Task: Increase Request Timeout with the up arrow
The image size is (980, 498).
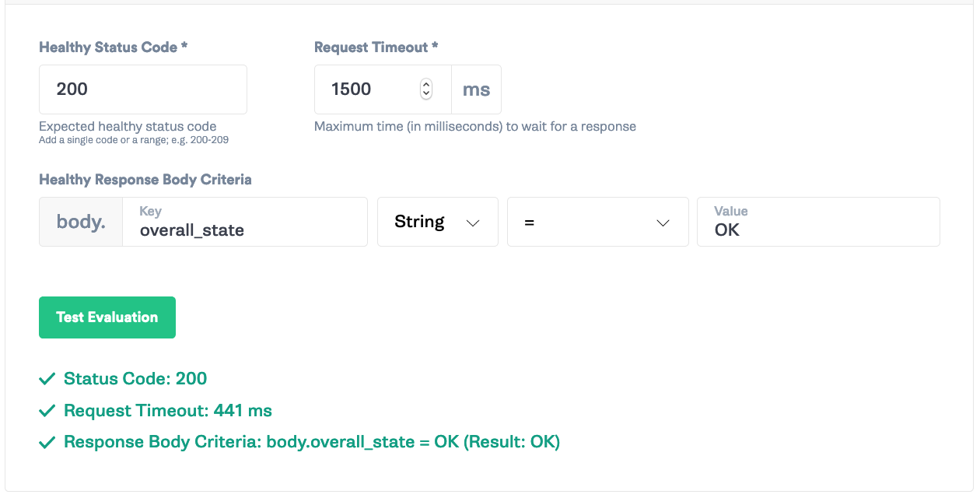Action: (x=425, y=85)
